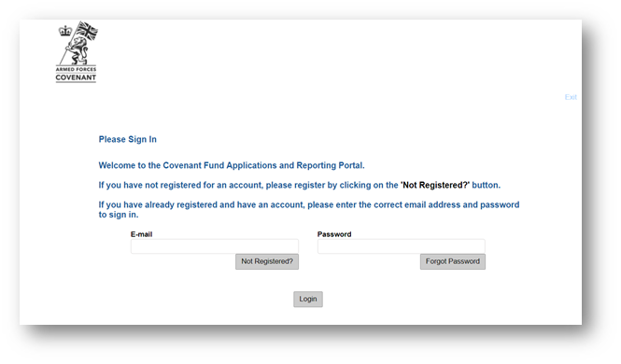Select the 'Please Sign In' heading
The width and height of the screenshot is (621, 364).
click(128, 139)
